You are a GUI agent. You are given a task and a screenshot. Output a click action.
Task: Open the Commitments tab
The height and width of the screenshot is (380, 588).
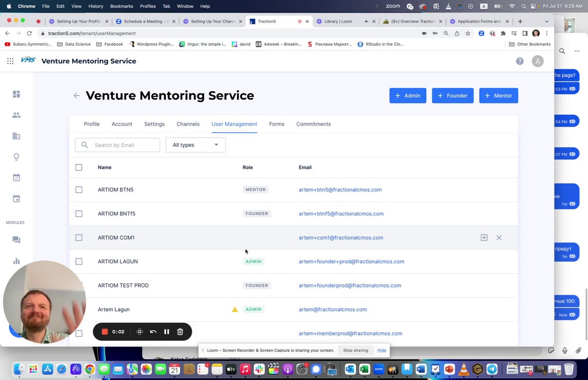(313, 124)
